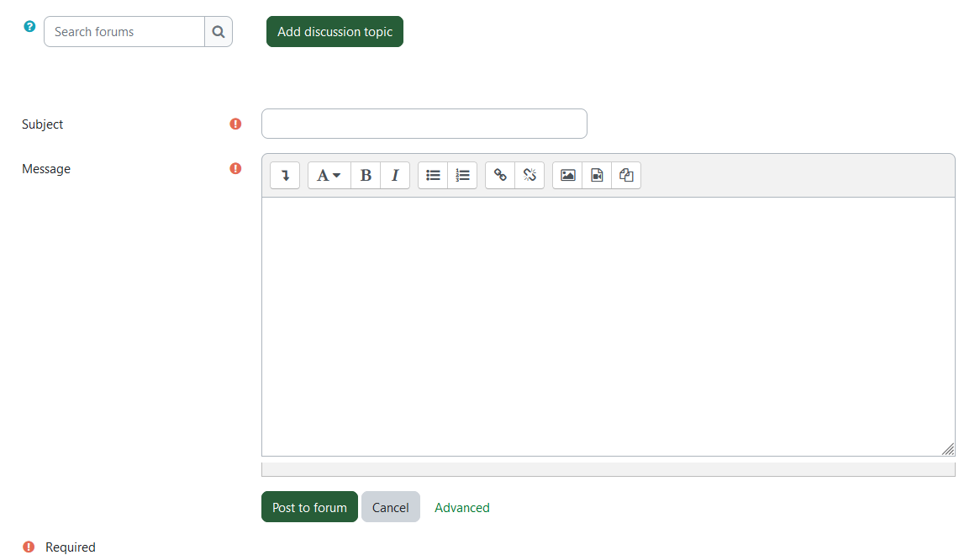
Task: Toggle the editor toolbar expand button
Action: pyautogui.click(x=285, y=175)
